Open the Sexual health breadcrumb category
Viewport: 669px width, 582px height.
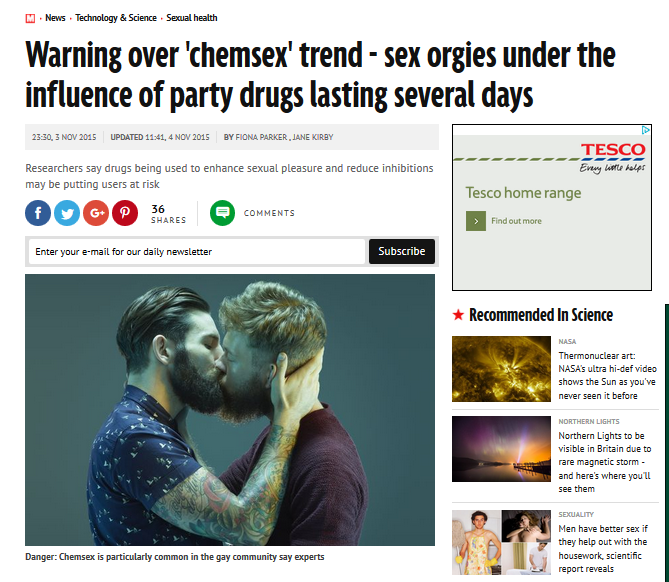(x=192, y=18)
